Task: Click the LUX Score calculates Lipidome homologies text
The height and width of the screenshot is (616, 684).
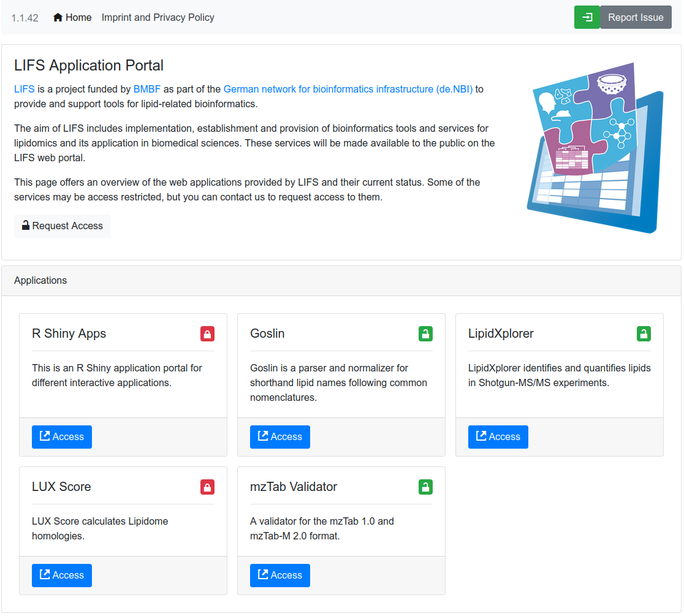Action: (x=100, y=529)
